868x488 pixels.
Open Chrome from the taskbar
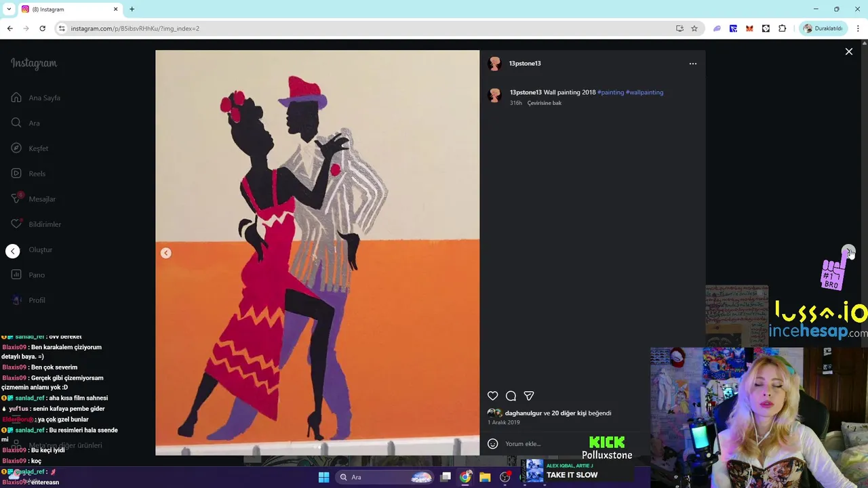465,477
